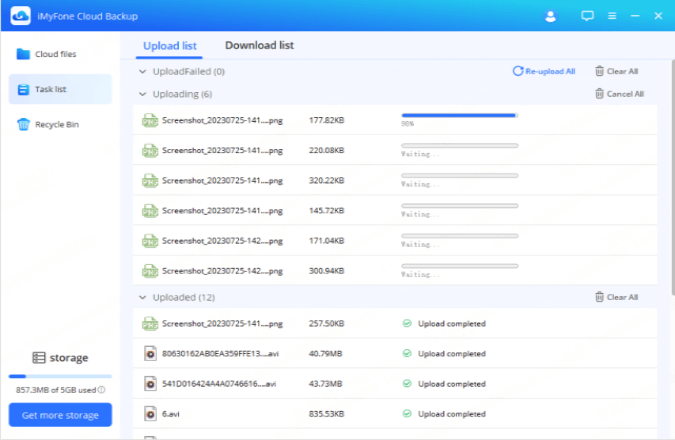Click the 98% upload progress bar
This screenshot has height=440, width=675.
[459, 115]
